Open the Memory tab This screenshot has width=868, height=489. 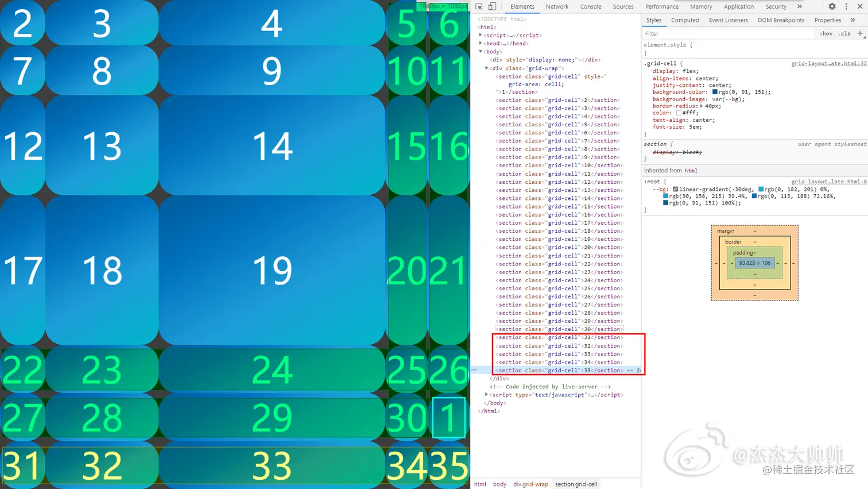701,7
